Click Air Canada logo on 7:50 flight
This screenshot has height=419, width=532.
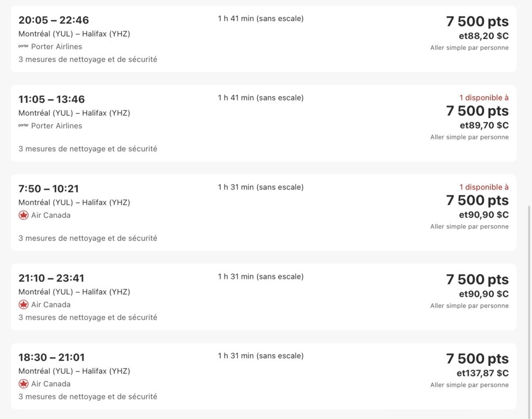point(23,215)
